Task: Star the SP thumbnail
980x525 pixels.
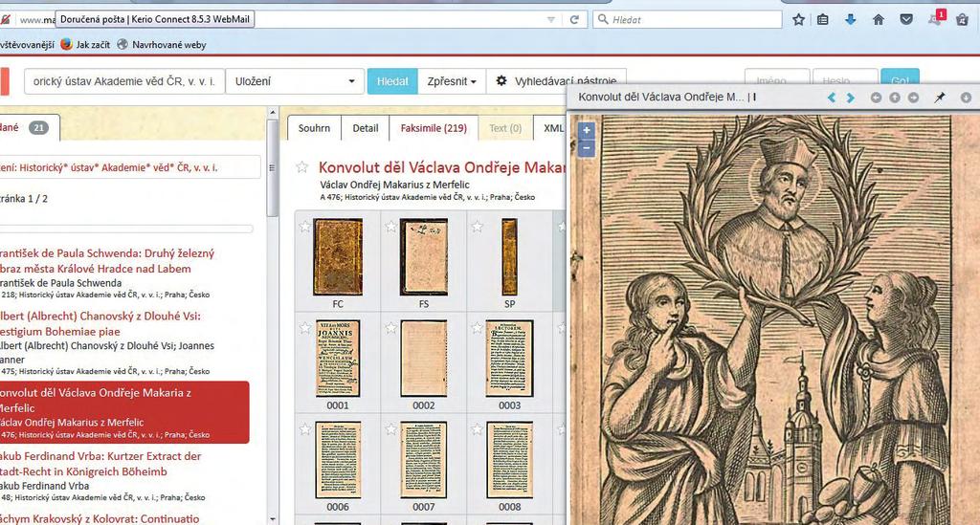Action: pyautogui.click(x=477, y=227)
